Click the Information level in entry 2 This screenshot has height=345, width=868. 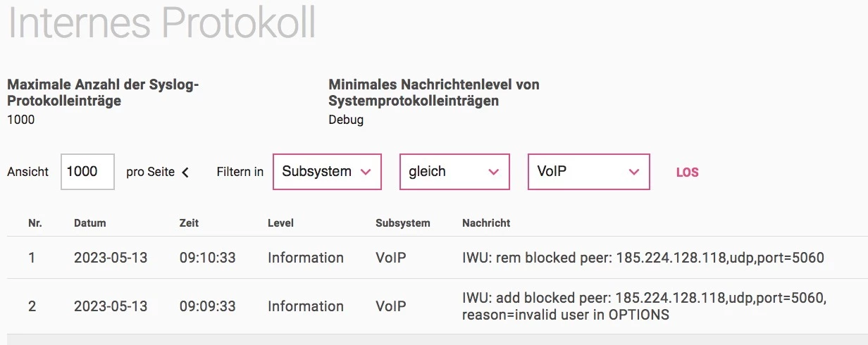click(x=305, y=306)
